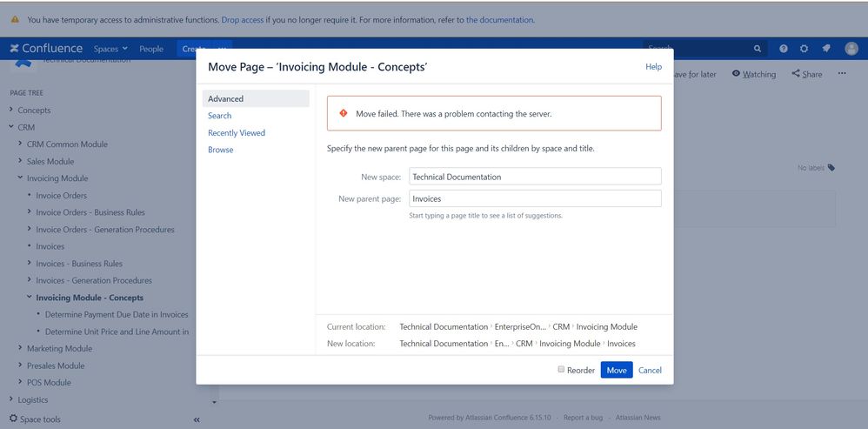Expand the Logistics tree node
Screen dimensions: 868x429
point(11,399)
